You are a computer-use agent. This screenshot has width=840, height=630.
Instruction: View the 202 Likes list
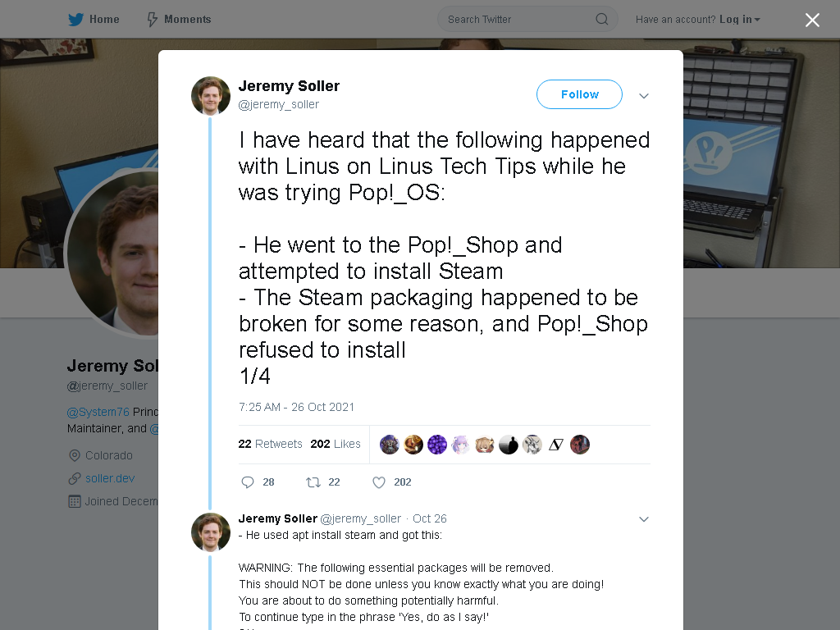(x=336, y=444)
